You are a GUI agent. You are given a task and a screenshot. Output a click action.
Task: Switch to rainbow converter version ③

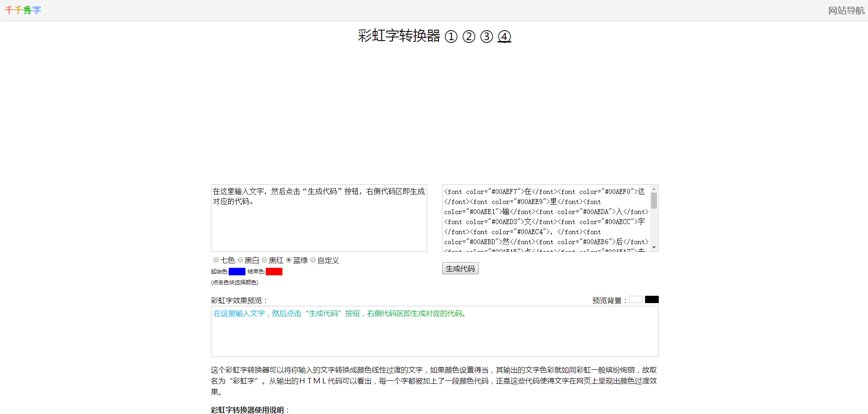(487, 37)
